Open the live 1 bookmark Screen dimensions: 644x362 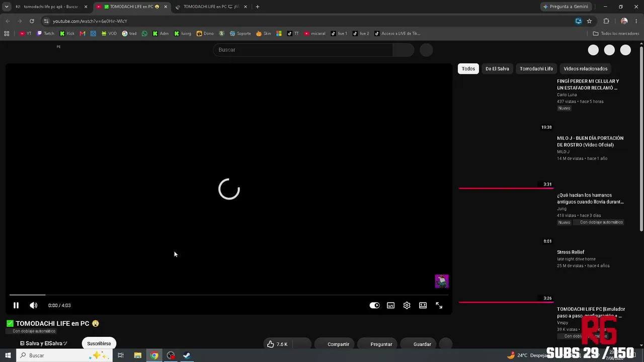tap(339, 34)
